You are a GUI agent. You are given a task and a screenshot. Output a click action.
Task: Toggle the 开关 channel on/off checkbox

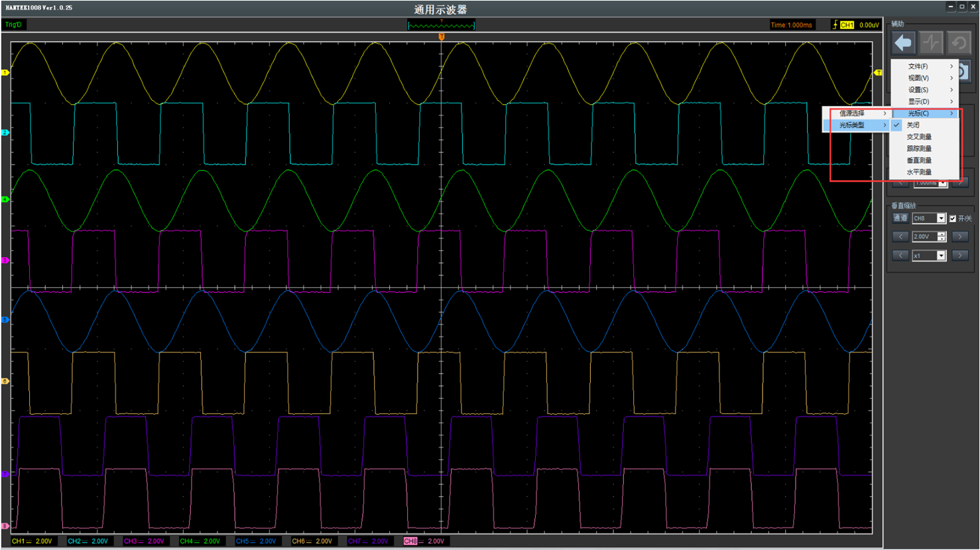tap(953, 218)
